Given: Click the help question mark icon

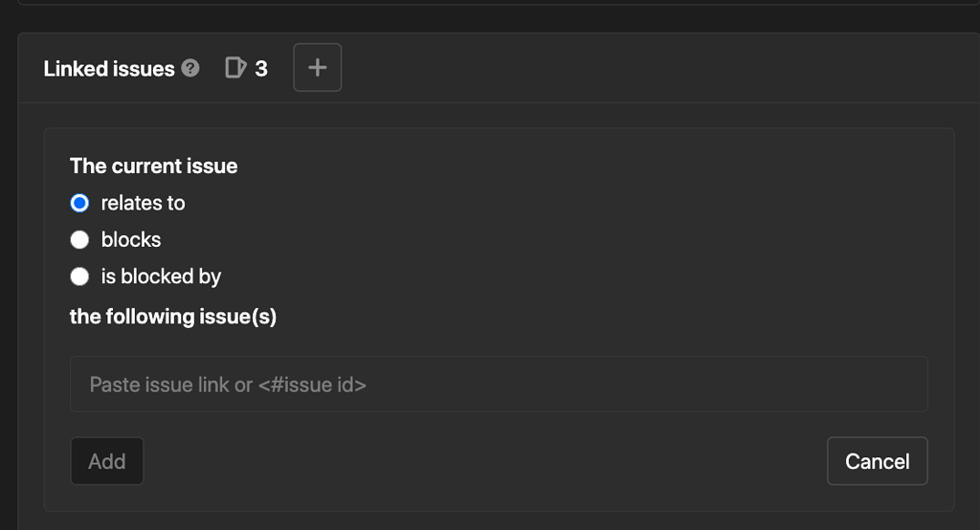Looking at the screenshot, I should (x=190, y=68).
